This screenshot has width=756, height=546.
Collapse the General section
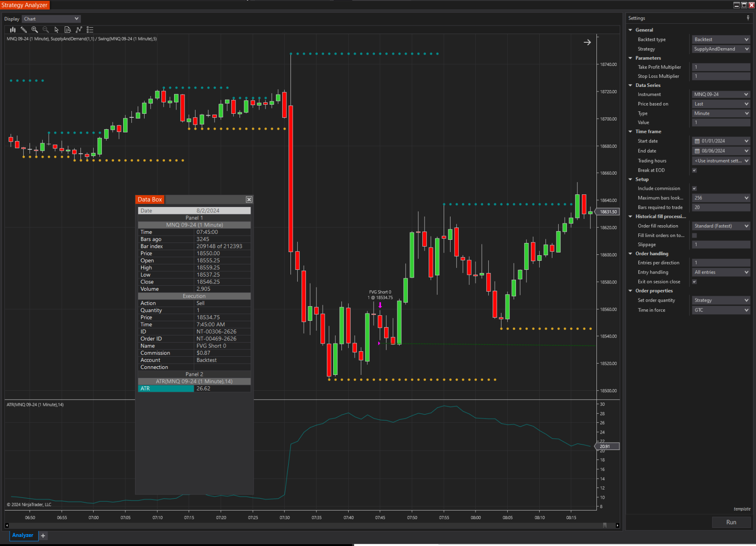(631, 30)
